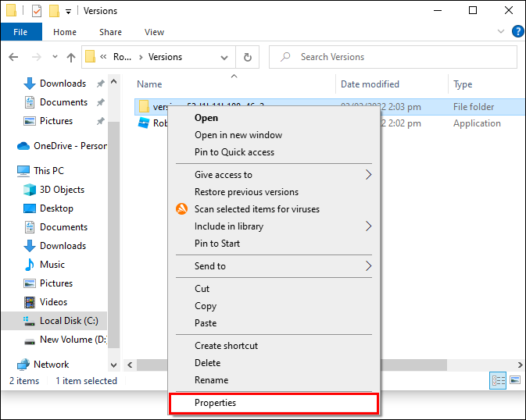
Task: Open the View ribbon tab
Action: click(154, 32)
